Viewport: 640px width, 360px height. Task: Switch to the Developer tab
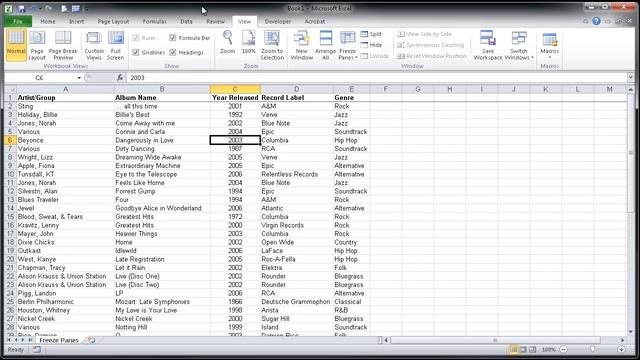[x=278, y=21]
